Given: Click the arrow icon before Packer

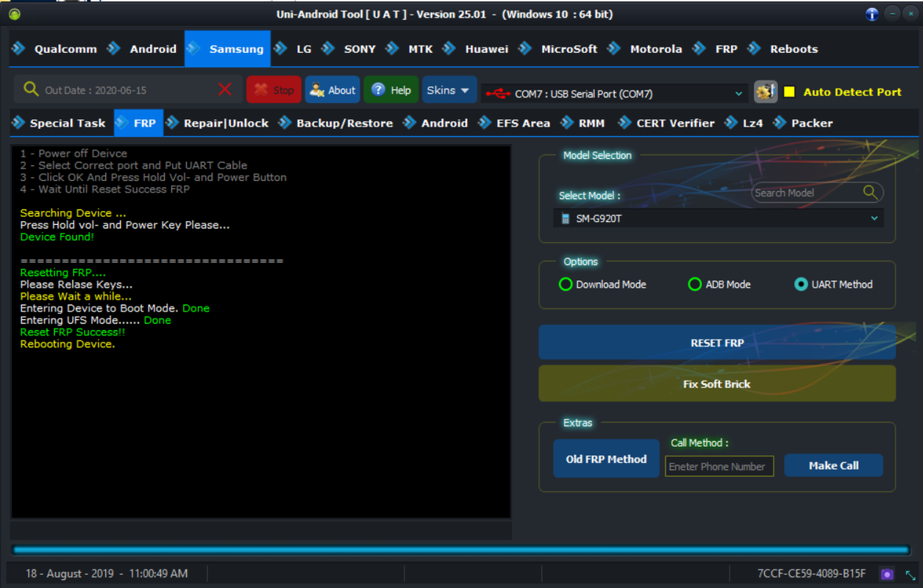Looking at the screenshot, I should [x=780, y=123].
